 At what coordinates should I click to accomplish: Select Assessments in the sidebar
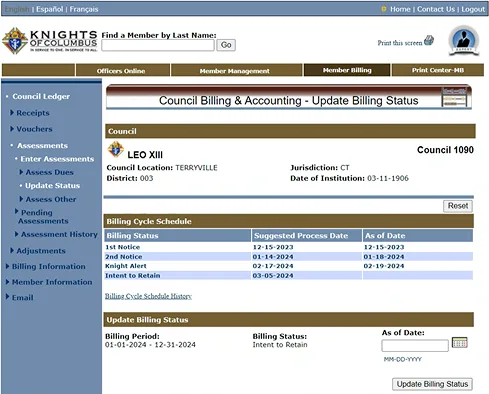click(42, 146)
